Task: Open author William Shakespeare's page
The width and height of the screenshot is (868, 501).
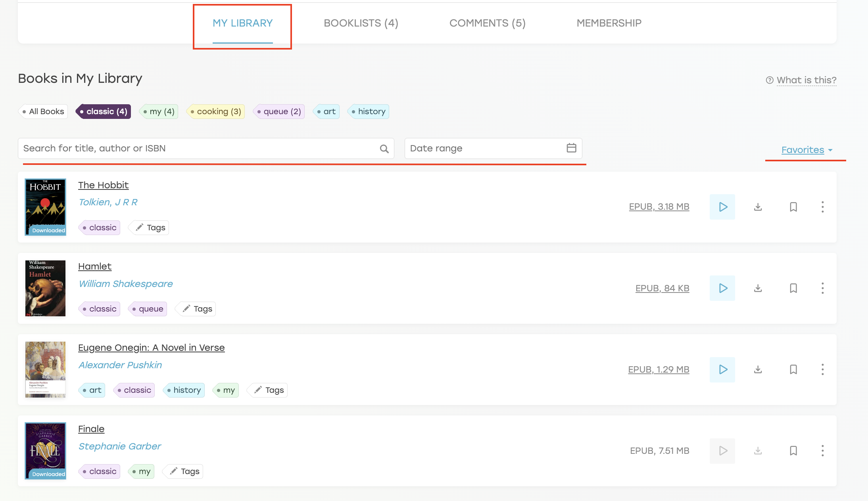Action: (125, 284)
